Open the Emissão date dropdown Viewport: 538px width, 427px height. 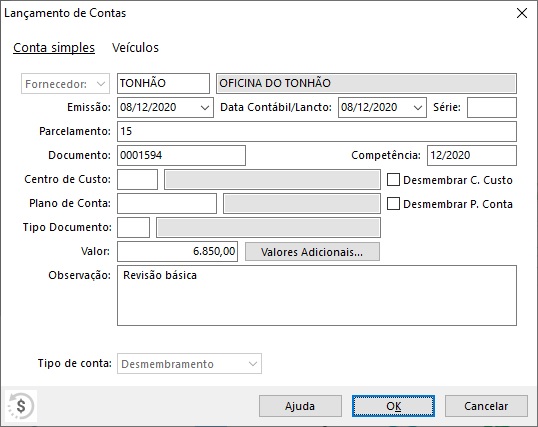(x=205, y=107)
